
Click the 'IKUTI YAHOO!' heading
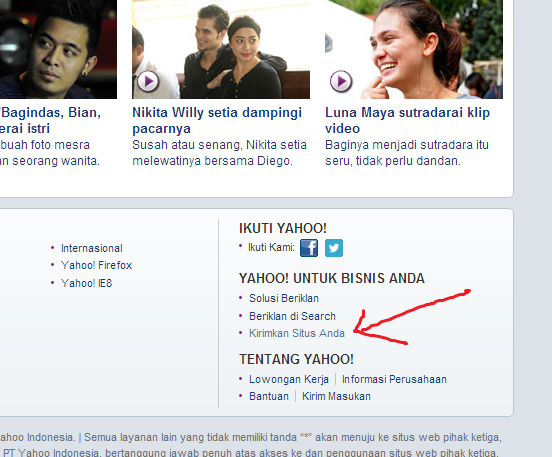click(283, 228)
